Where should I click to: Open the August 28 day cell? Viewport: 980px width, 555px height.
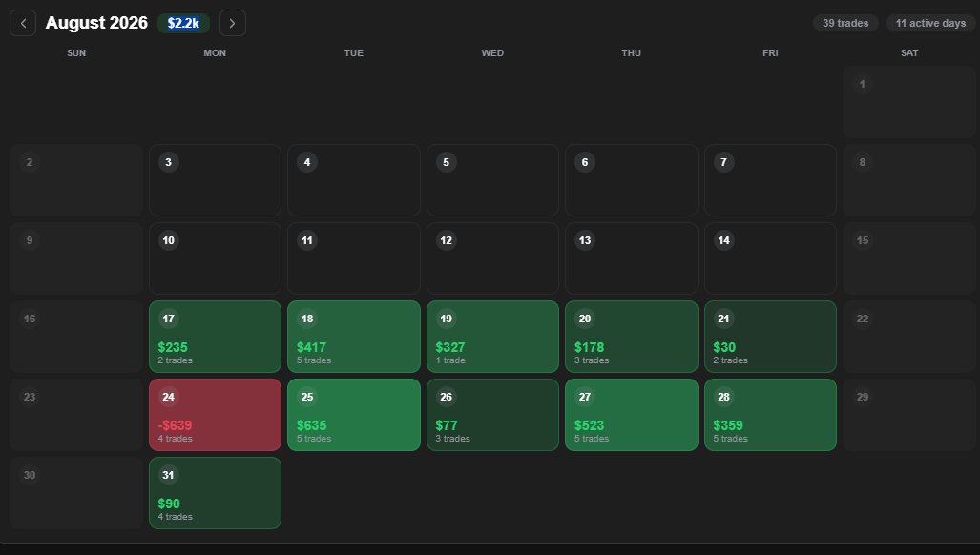(770, 415)
